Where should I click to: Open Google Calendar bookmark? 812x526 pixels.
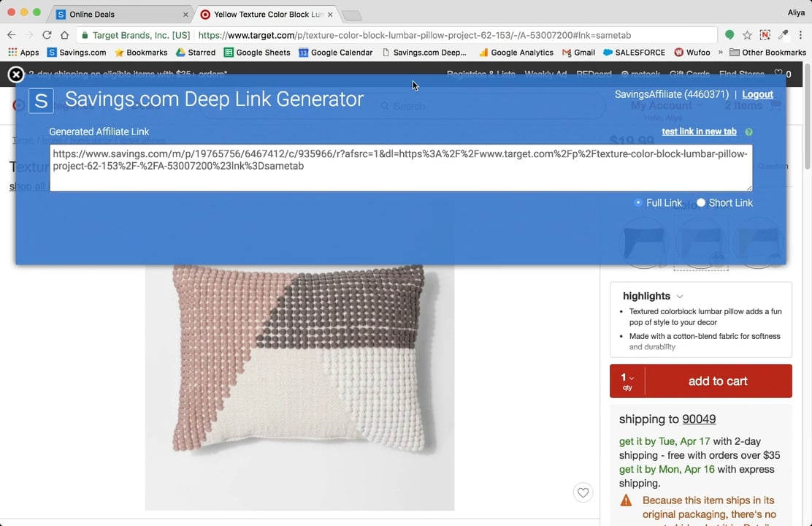pos(336,53)
